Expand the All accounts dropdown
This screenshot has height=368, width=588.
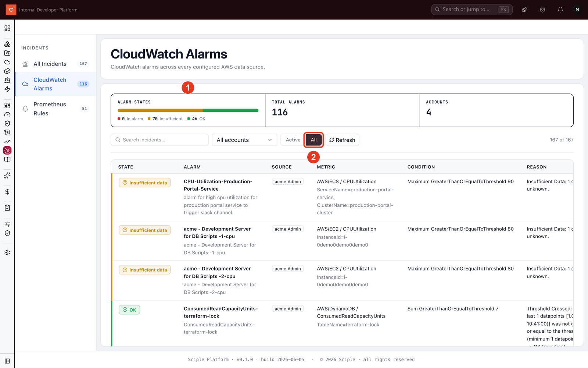click(244, 140)
